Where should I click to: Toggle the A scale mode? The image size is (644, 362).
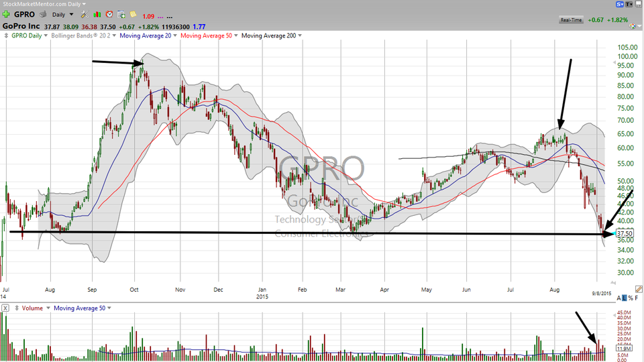click(x=619, y=298)
